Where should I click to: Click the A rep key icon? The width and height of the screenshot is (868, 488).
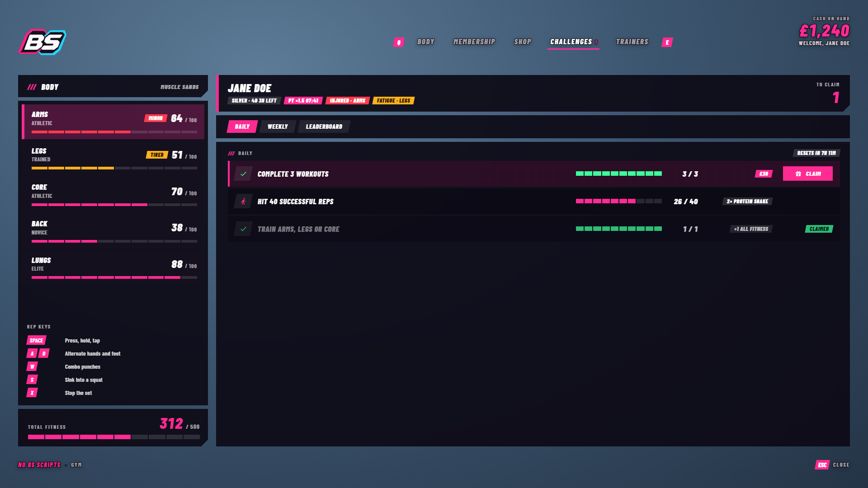[32, 353]
